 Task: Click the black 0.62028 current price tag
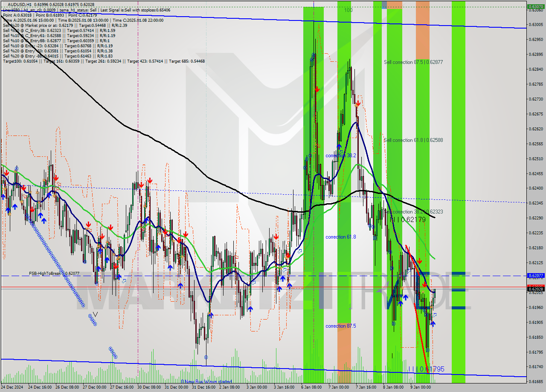coord(535,289)
